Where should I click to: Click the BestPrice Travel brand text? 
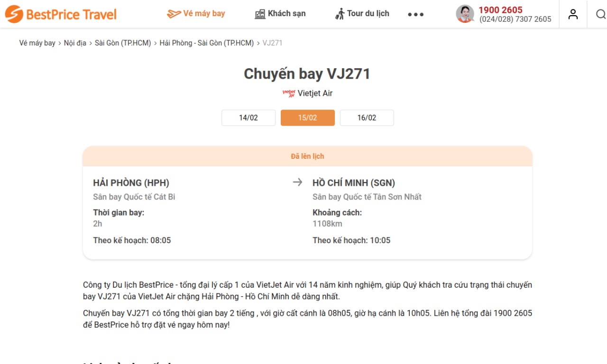[71, 15]
